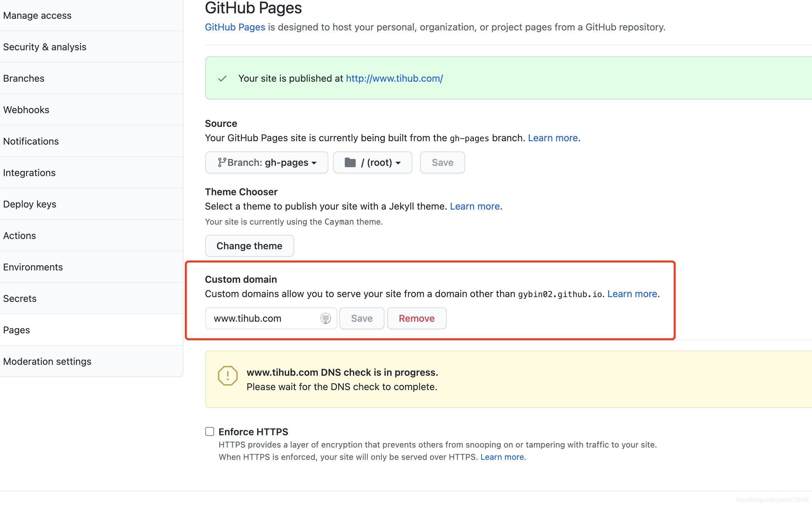Click Learn more link for Enforce HTTPS
Image resolution: width=812 pixels, height=506 pixels.
pyautogui.click(x=502, y=457)
